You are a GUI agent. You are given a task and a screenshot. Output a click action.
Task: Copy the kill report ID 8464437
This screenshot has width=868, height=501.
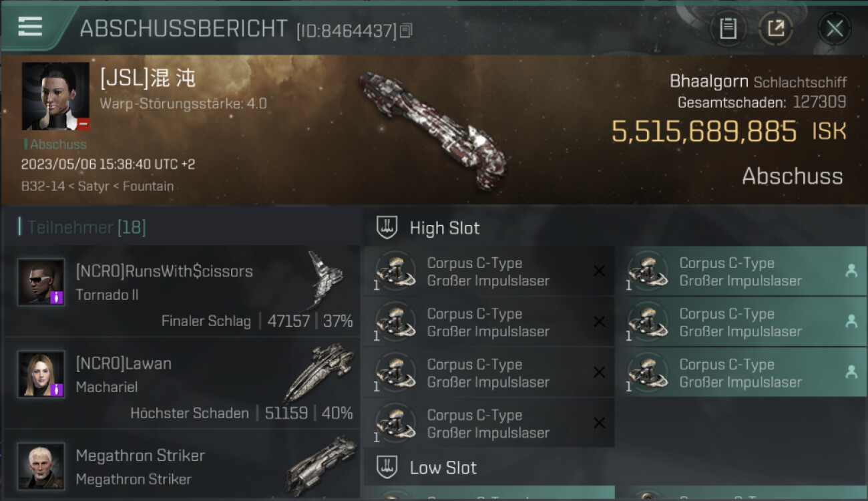(406, 30)
